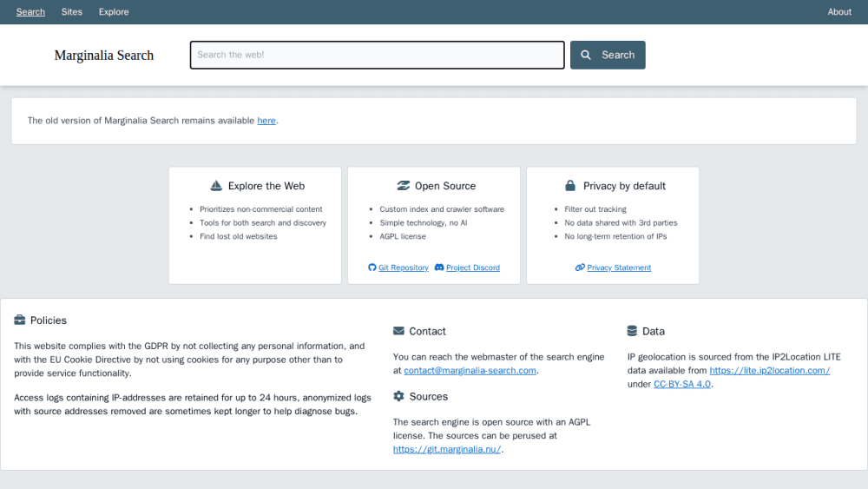Screen dimensions: 868x489
Task: Visit the https://git.marginalia.nu/ sources link
Action: (x=447, y=449)
